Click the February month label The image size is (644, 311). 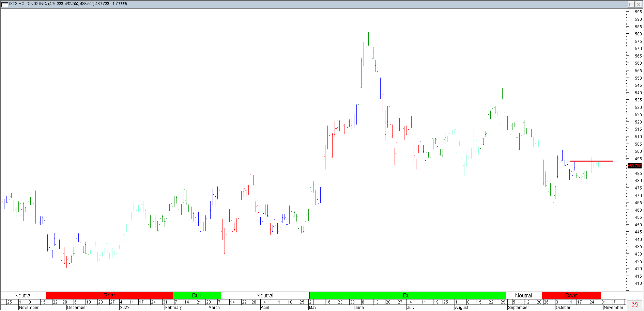tap(173, 307)
